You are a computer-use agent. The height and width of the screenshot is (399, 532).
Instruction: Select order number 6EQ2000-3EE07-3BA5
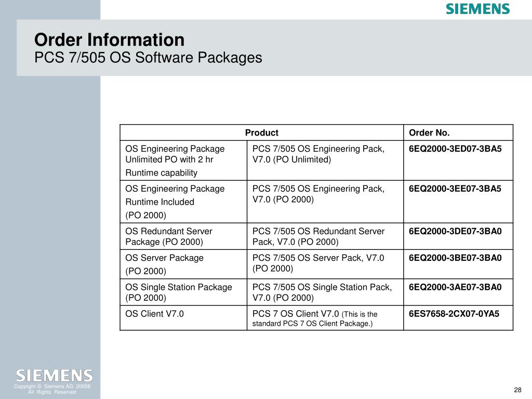coord(455,189)
